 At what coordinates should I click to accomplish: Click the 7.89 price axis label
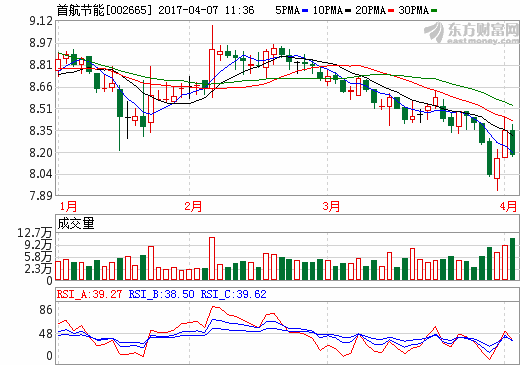pos(41,196)
